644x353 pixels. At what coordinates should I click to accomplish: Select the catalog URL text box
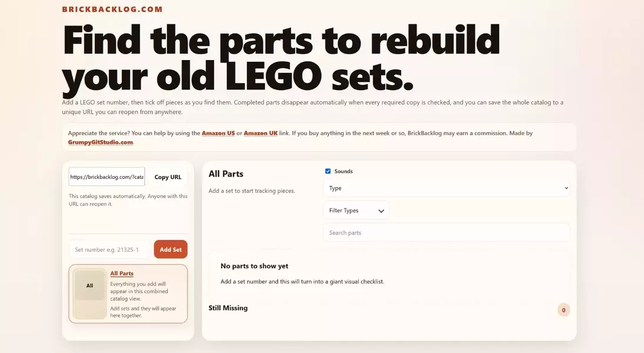pyautogui.click(x=106, y=177)
